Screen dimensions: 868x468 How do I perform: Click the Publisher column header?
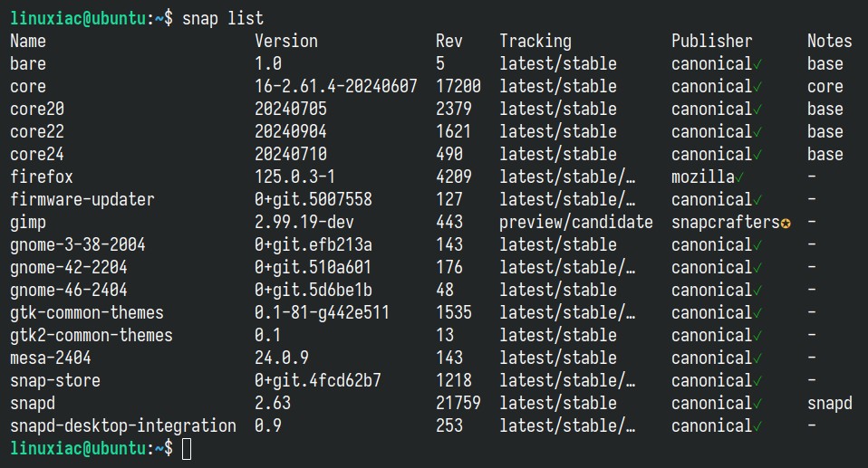pos(712,41)
